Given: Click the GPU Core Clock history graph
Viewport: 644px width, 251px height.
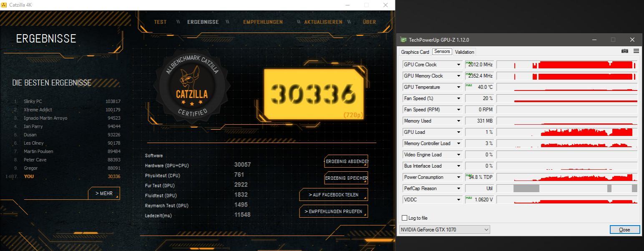Looking at the screenshot, I should click(567, 65).
